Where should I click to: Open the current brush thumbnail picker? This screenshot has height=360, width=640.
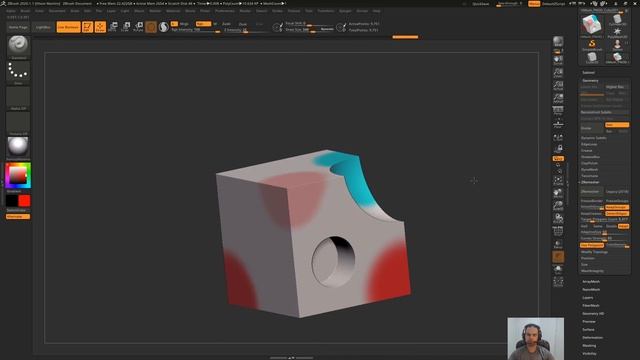[x=18, y=45]
